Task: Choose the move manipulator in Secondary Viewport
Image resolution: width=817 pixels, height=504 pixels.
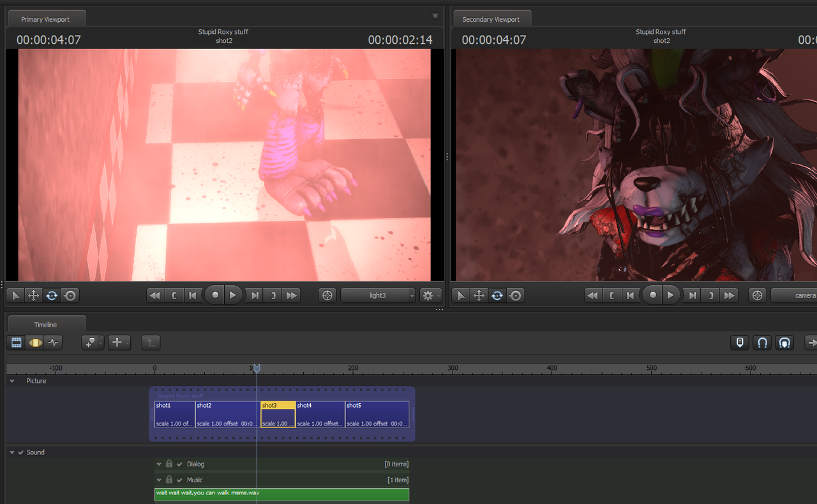Action: point(479,295)
